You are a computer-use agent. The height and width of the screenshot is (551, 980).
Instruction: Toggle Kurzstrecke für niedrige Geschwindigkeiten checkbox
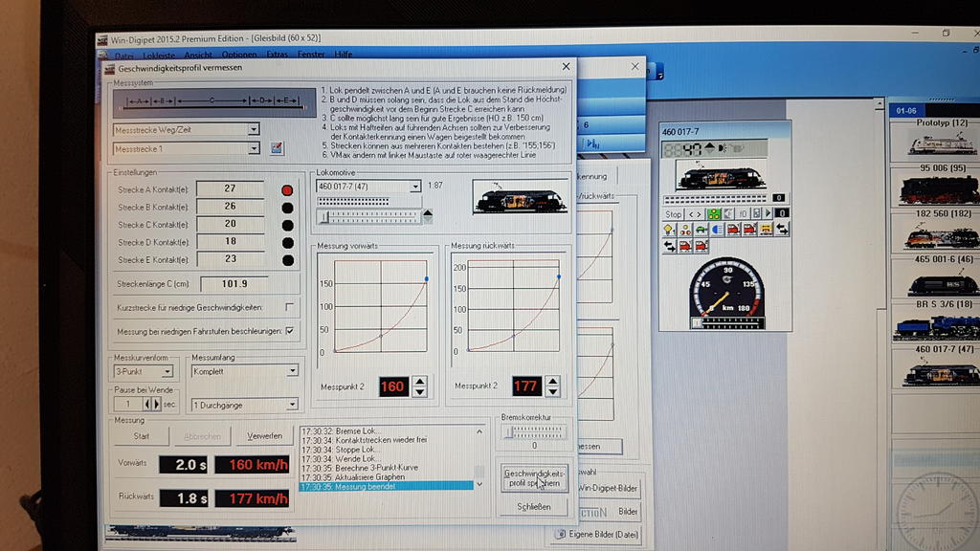tap(289, 307)
